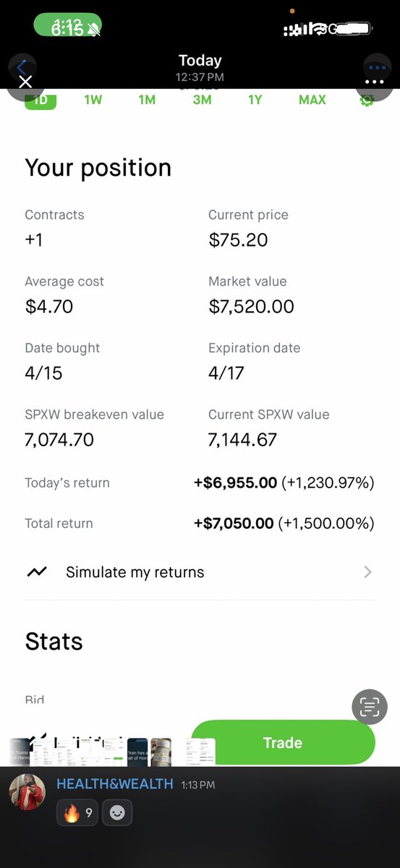This screenshot has width=400, height=868.
Task: Switch chart range to 3M
Action: click(x=202, y=100)
